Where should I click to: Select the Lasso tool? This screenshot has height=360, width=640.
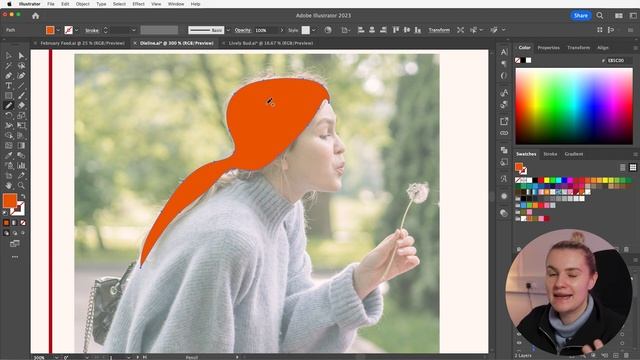pyautogui.click(x=21, y=66)
